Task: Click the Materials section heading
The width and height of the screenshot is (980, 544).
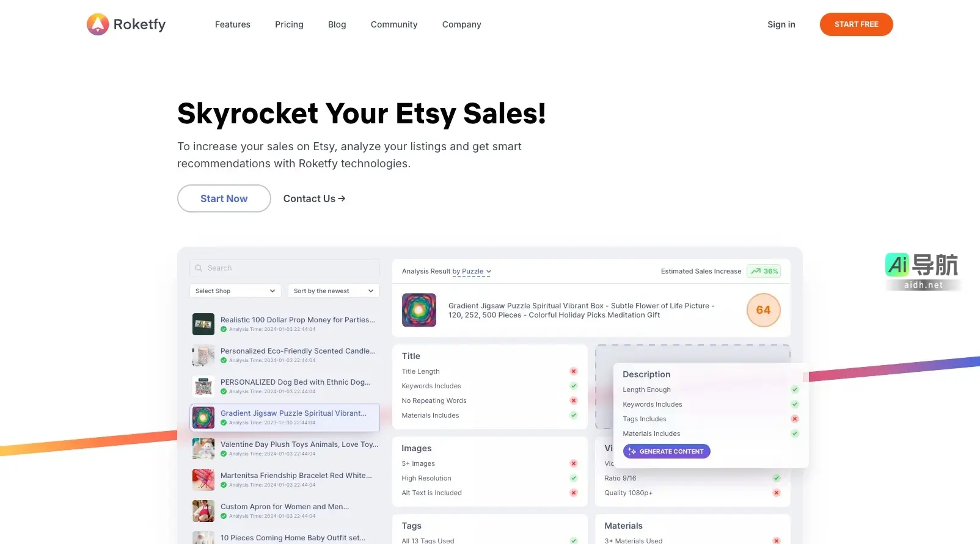Action: coord(623,526)
